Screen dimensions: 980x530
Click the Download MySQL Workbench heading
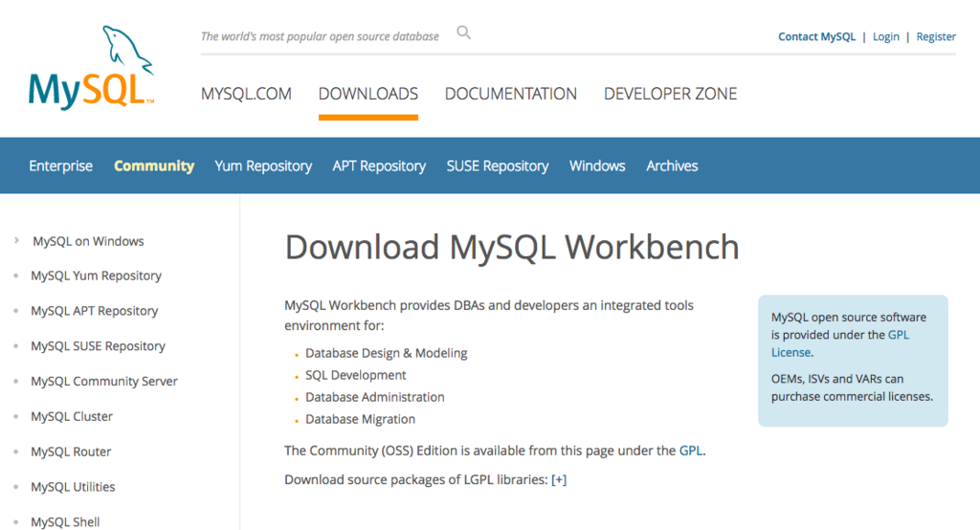(512, 247)
